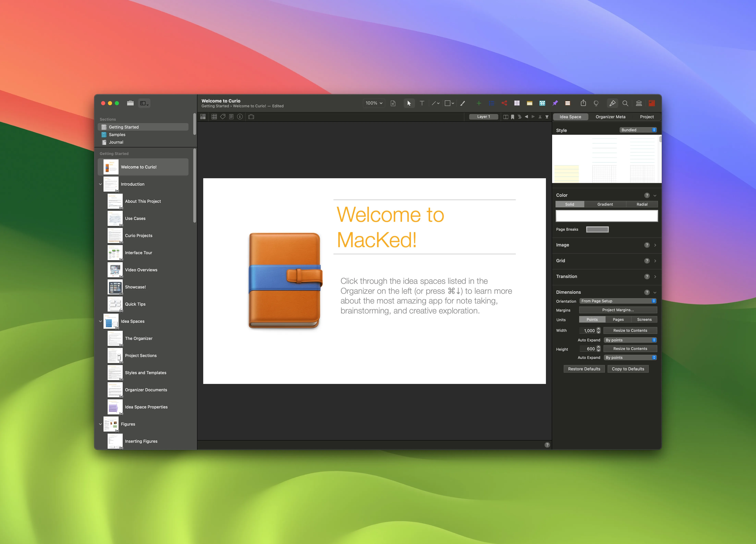756x544 pixels.
Task: Click Restore Defaults button
Action: (584, 369)
